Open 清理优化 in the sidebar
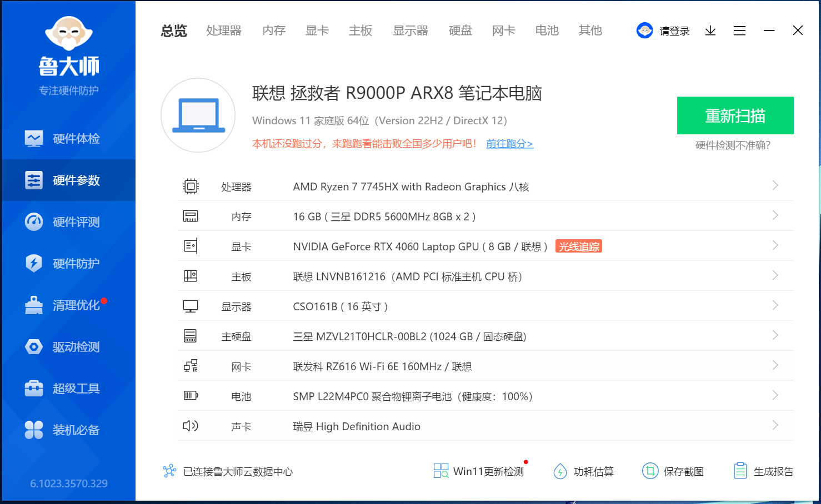Image resolution: width=821 pixels, height=504 pixels. click(x=68, y=305)
